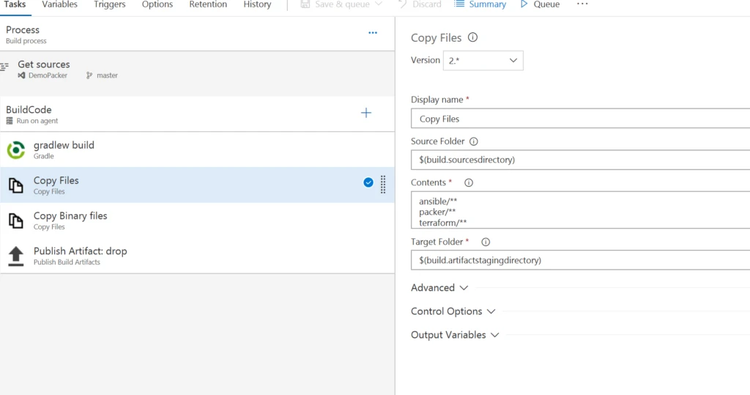Click the Copy Files heading text

tap(436, 38)
